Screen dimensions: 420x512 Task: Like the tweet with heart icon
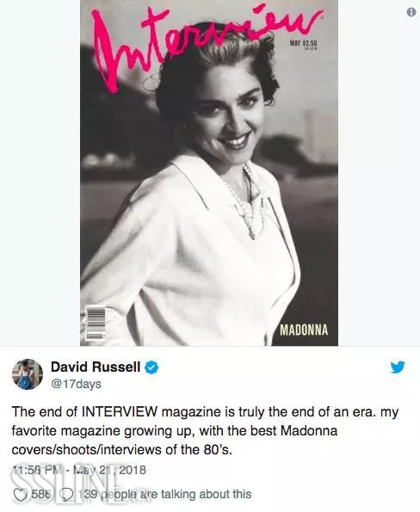point(21,495)
